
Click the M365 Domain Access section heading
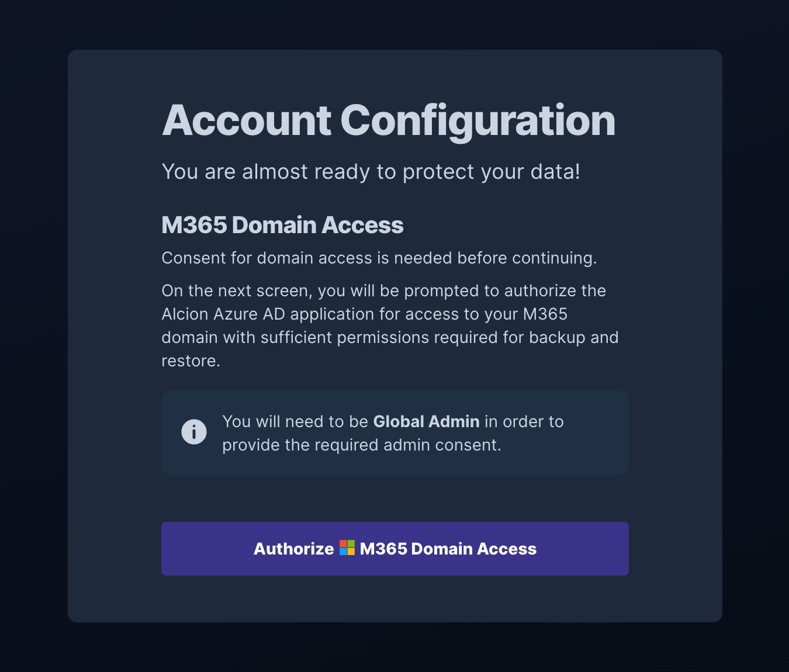point(282,225)
